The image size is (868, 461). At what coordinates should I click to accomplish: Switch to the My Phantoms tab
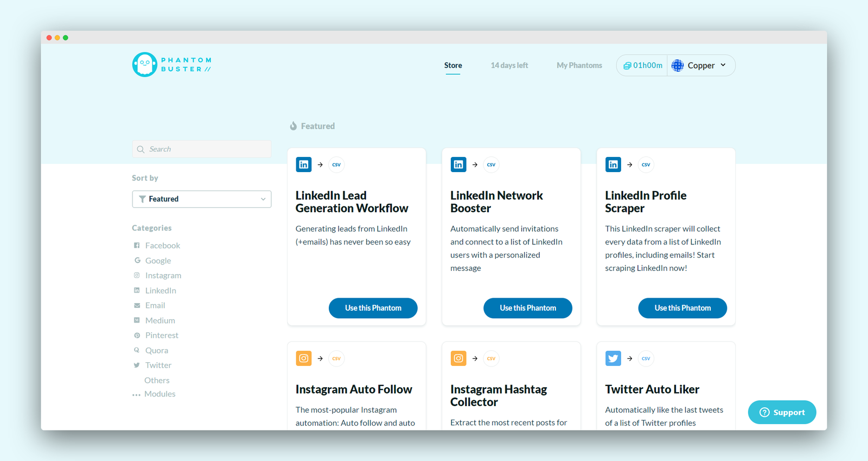(579, 65)
